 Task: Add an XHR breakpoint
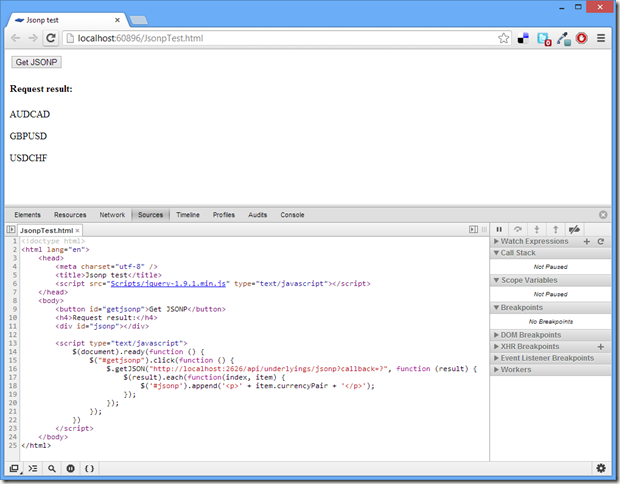pyautogui.click(x=601, y=347)
